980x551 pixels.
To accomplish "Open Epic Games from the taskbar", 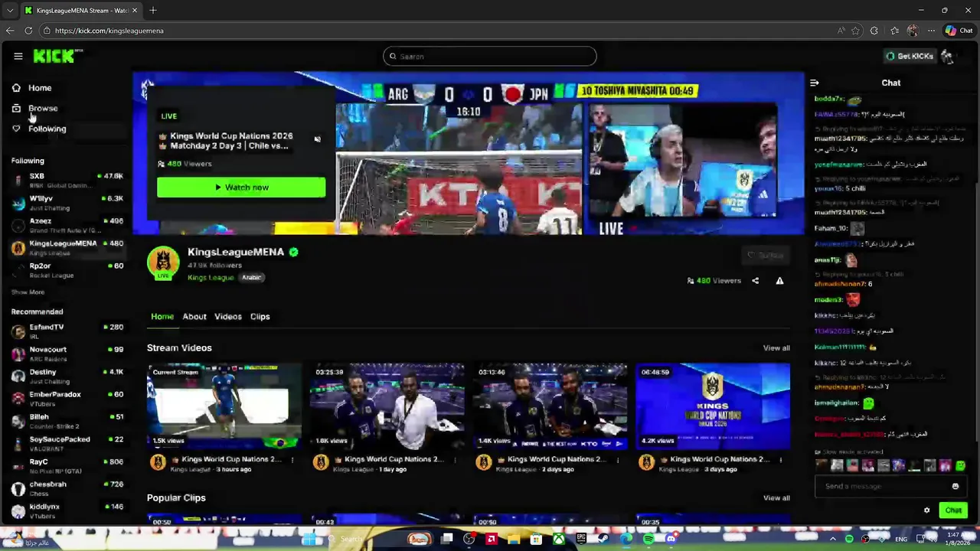I will point(581,540).
